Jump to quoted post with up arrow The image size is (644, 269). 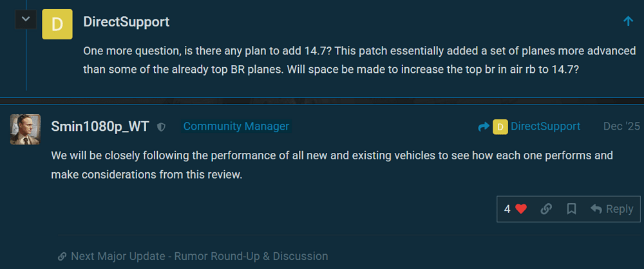[x=629, y=21]
